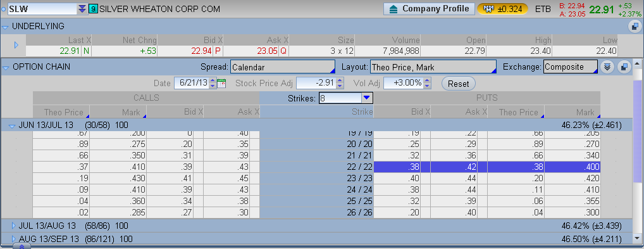This screenshot has height=249, width=644.
Task: Click the ETB label in the header
Action: tap(543, 9)
